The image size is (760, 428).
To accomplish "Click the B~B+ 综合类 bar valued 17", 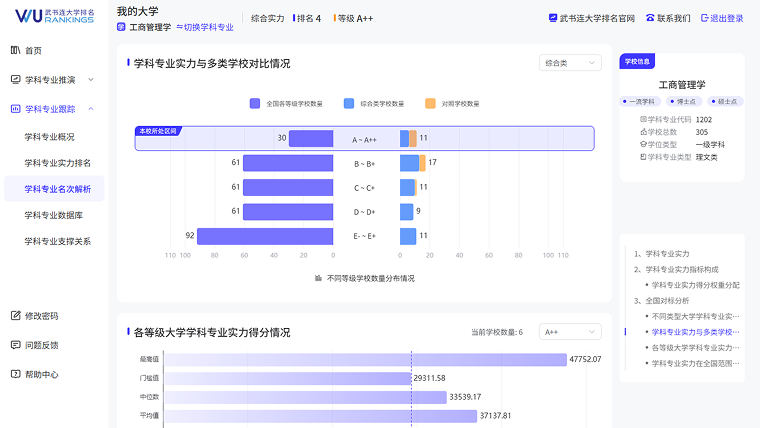I will pos(410,163).
